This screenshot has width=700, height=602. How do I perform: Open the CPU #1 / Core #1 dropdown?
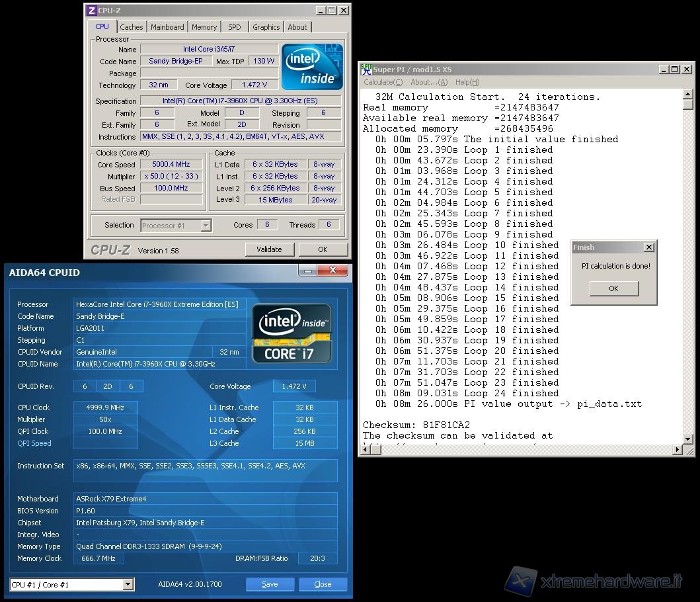tap(128, 585)
